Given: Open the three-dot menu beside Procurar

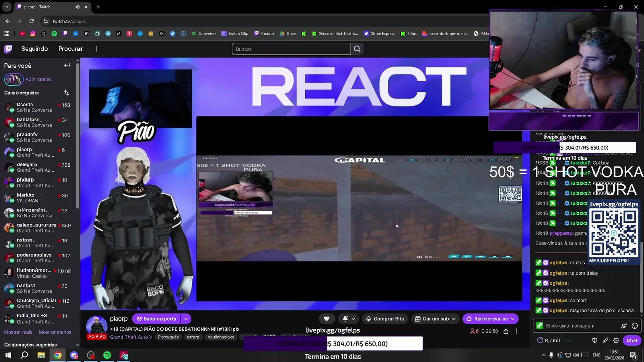Looking at the screenshot, I should [x=96, y=49].
